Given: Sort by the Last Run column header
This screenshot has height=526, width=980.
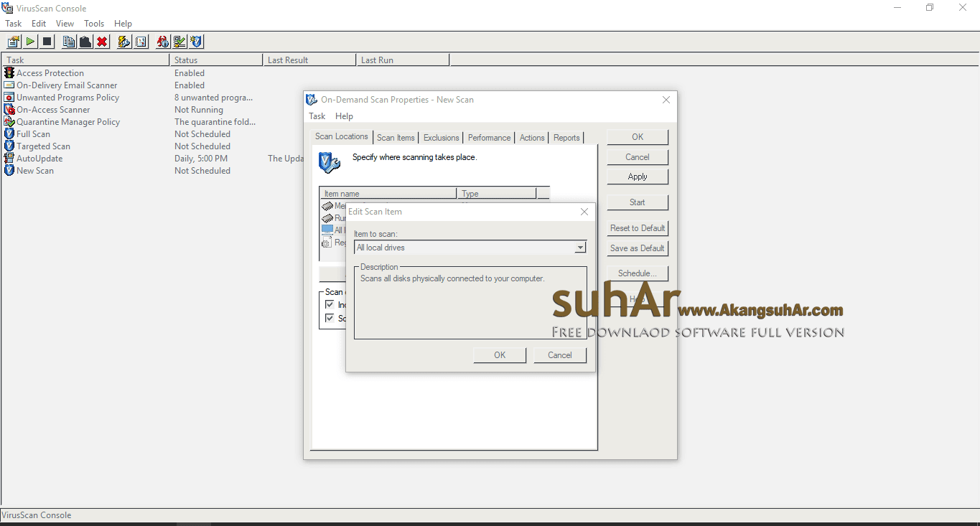Looking at the screenshot, I should tap(403, 60).
